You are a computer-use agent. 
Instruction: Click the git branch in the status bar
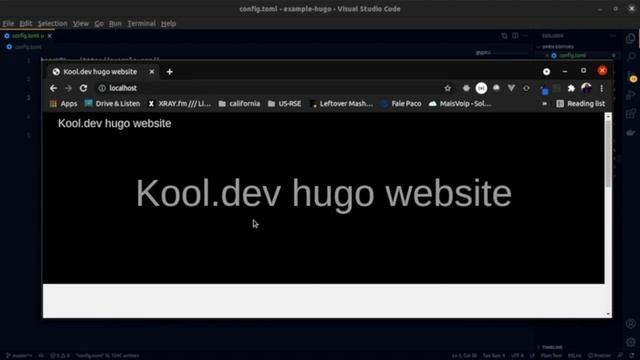19,356
